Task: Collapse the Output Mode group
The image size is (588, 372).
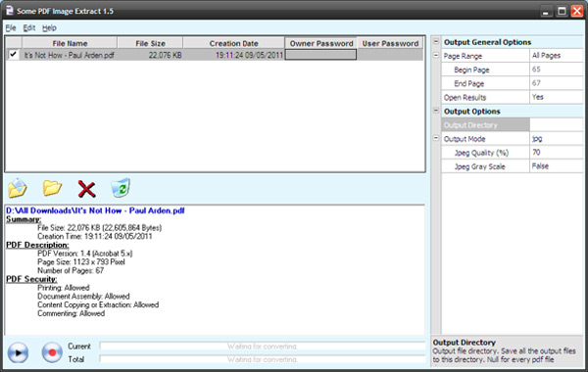Action: [x=436, y=138]
